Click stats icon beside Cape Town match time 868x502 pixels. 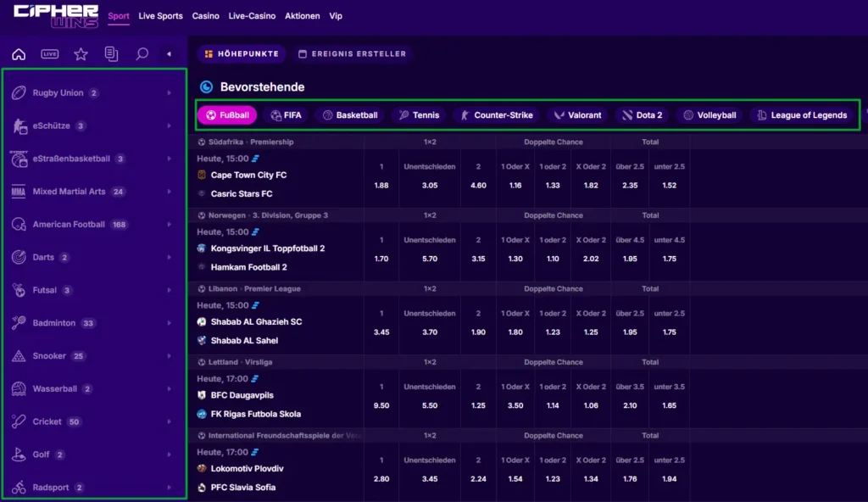pos(255,159)
